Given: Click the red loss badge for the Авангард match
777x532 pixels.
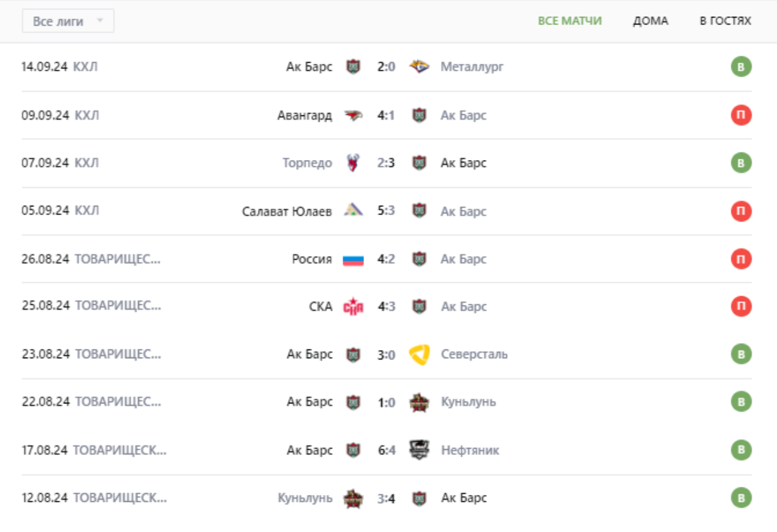Looking at the screenshot, I should 741,115.
